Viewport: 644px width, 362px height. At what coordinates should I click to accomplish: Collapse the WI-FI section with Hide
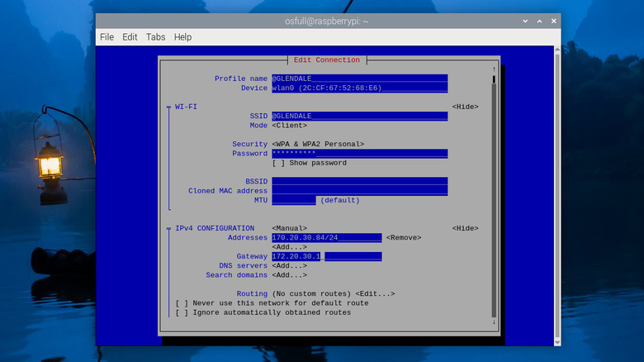pos(464,107)
